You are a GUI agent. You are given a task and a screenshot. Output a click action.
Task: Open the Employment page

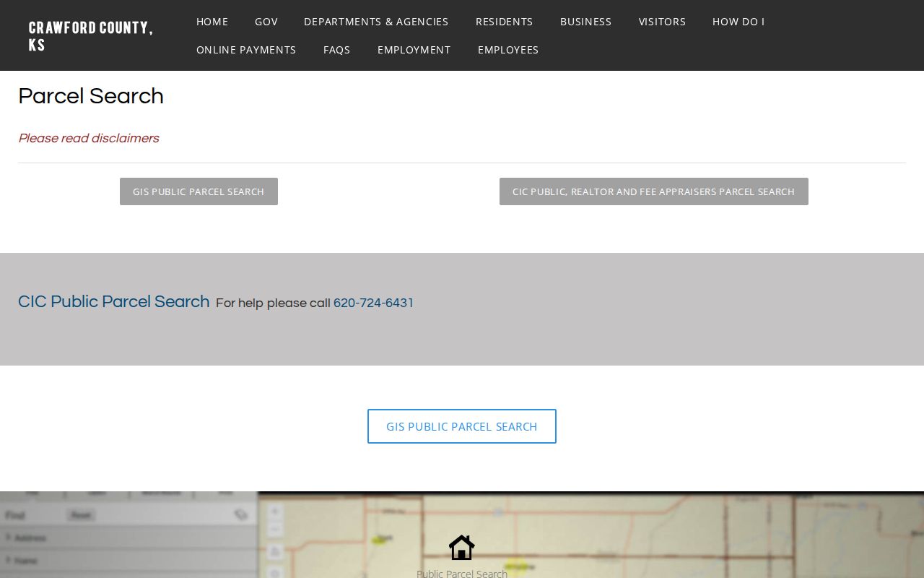click(414, 50)
